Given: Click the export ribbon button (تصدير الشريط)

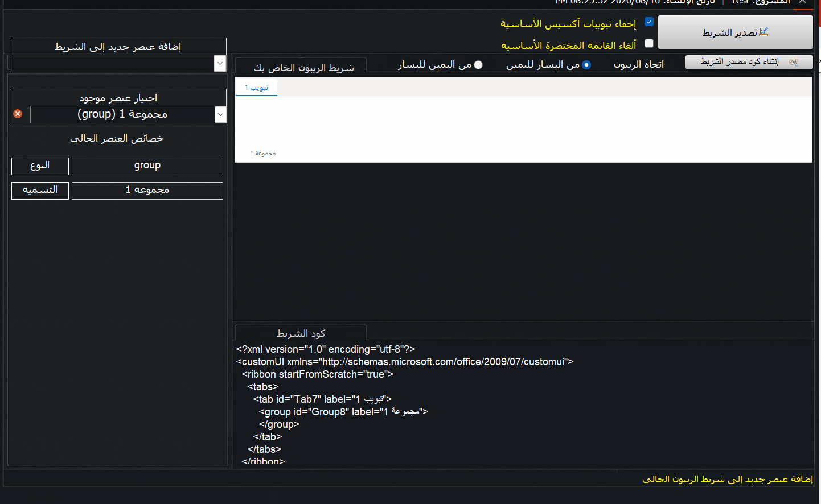Looking at the screenshot, I should click(735, 32).
